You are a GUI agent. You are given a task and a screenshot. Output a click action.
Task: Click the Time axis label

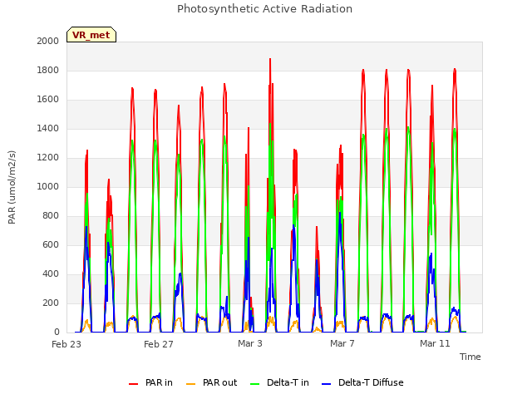(x=470, y=357)
